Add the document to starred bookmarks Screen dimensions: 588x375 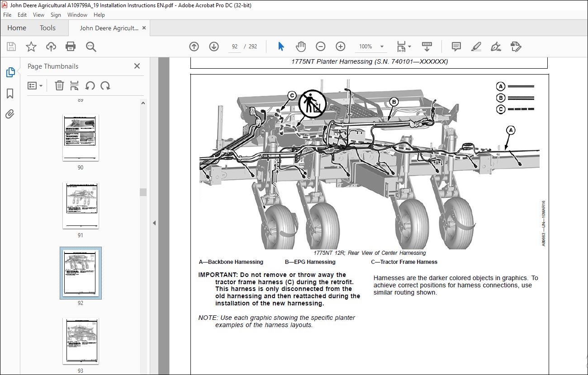[x=31, y=47]
